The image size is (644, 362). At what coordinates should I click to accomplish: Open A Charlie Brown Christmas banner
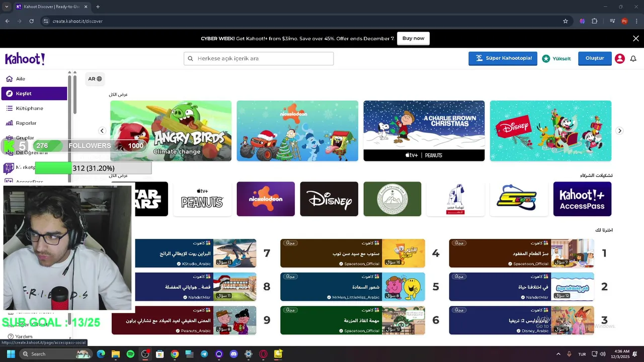[424, 131]
